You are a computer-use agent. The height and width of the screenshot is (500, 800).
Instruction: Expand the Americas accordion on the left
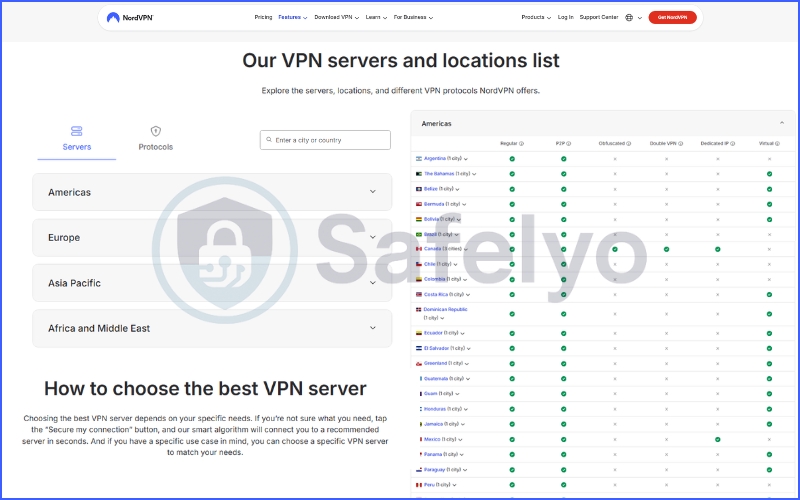point(212,192)
